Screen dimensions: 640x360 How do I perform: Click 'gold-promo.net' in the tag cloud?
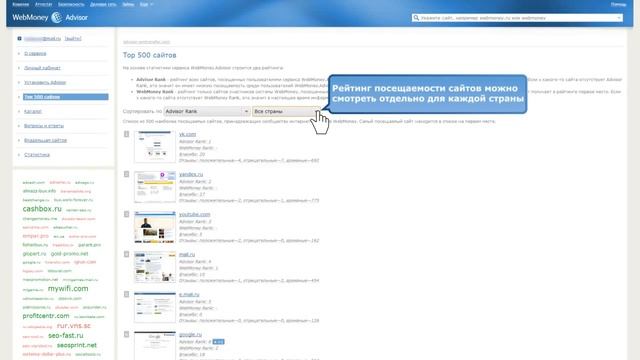pyautogui.click(x=69, y=253)
